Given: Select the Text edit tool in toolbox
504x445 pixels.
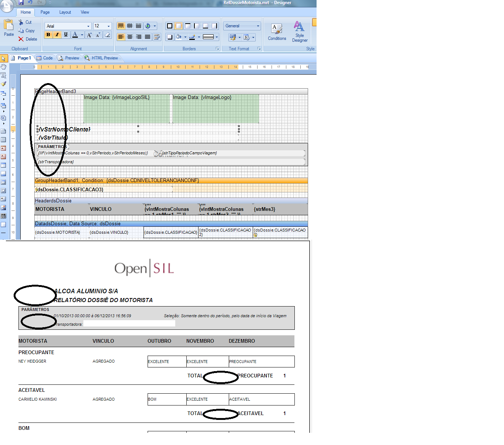Looking at the screenshot, I should (4, 75).
